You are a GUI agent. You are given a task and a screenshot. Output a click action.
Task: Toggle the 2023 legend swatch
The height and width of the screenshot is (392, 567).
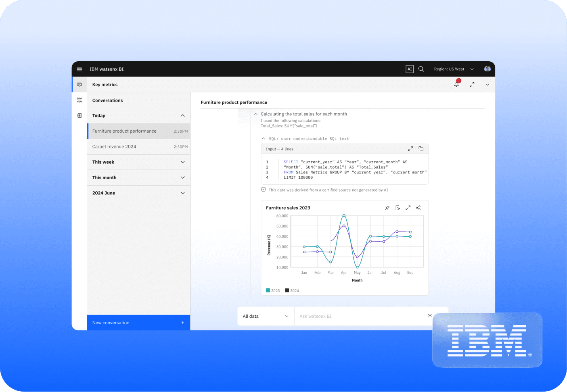pyautogui.click(x=268, y=290)
